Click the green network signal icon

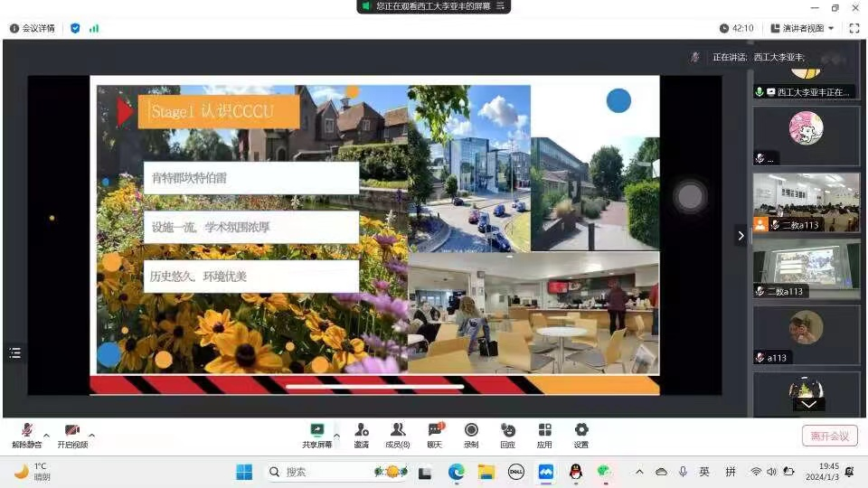[x=94, y=28]
